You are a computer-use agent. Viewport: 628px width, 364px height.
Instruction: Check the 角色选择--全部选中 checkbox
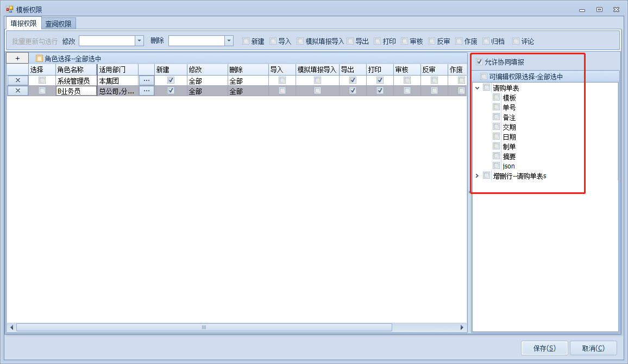tap(39, 59)
